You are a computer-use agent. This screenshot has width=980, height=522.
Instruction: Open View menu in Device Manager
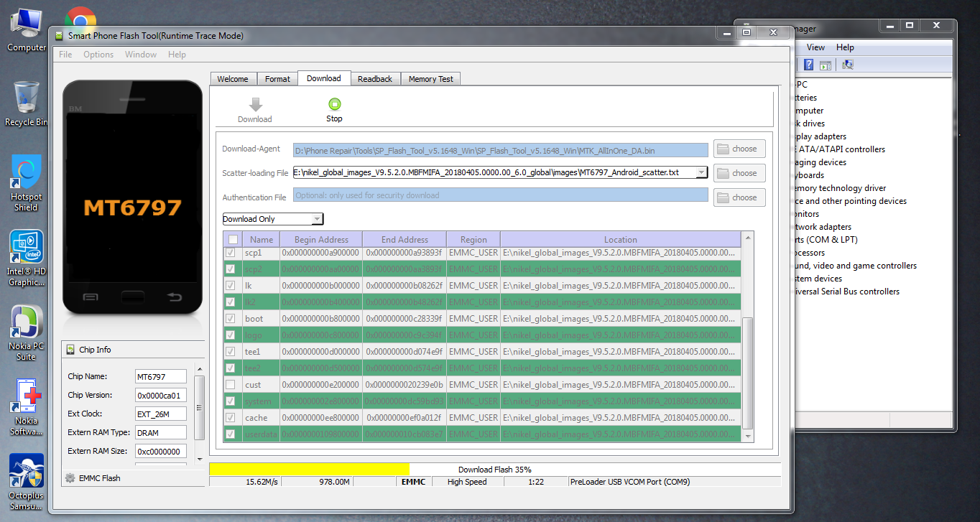[815, 47]
